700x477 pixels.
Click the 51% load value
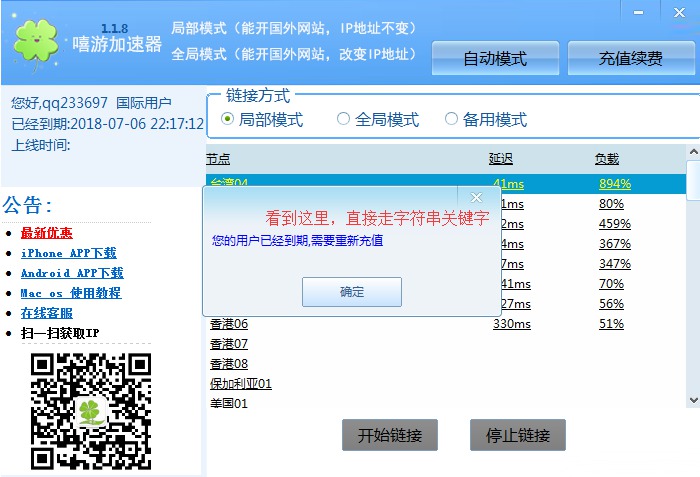click(x=611, y=324)
